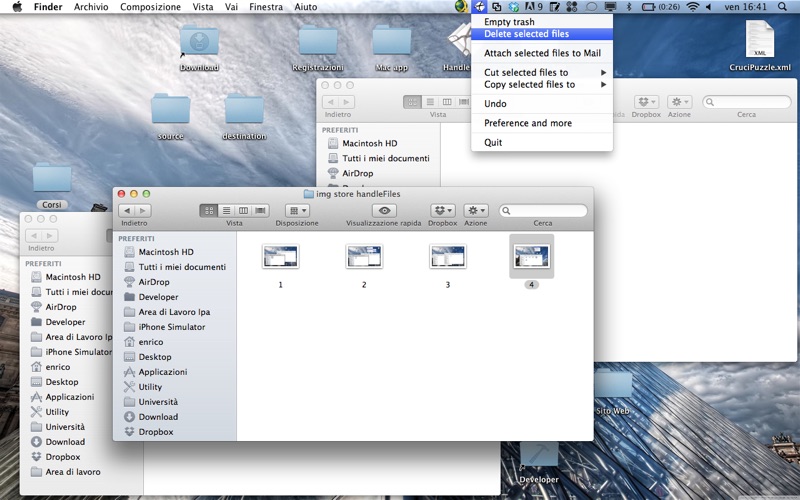
Task: Expand Cut selected files to submenu
Action: pos(542,72)
